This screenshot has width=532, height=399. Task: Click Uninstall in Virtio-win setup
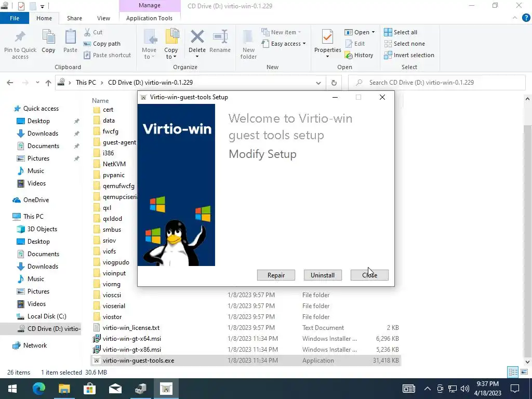322,275
